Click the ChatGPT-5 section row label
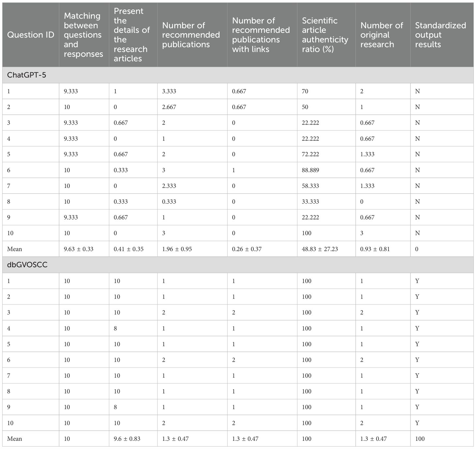476x449 pixels. [27, 75]
